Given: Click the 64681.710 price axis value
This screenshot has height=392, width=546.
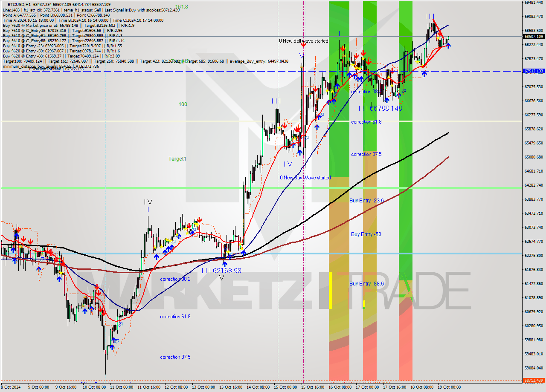Looking at the screenshot, I should (533, 171).
